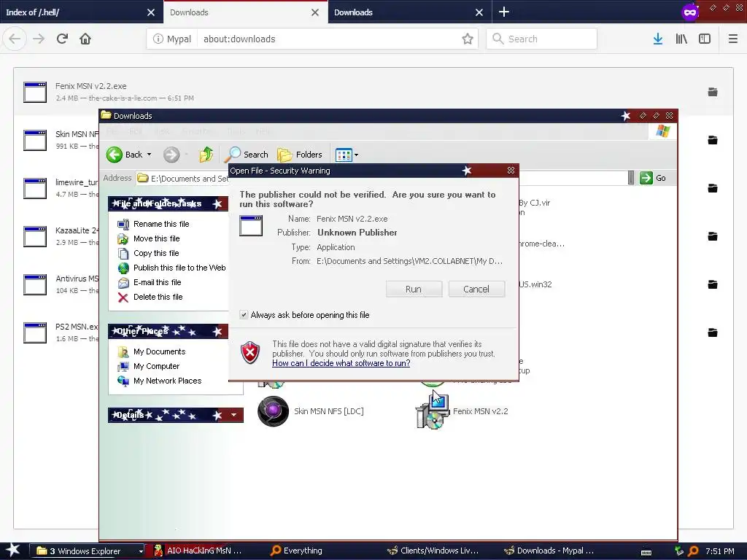Click the purple mask private browsing icon

point(690,12)
